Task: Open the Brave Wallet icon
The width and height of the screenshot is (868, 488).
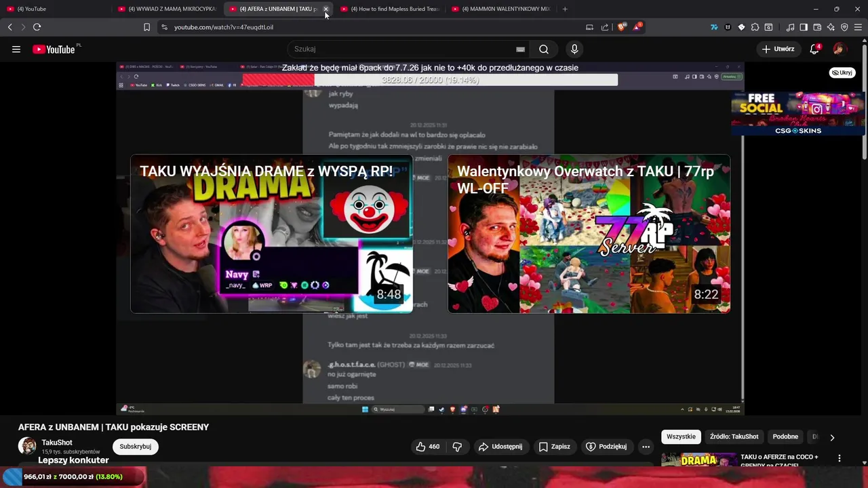Action: pos(817,27)
